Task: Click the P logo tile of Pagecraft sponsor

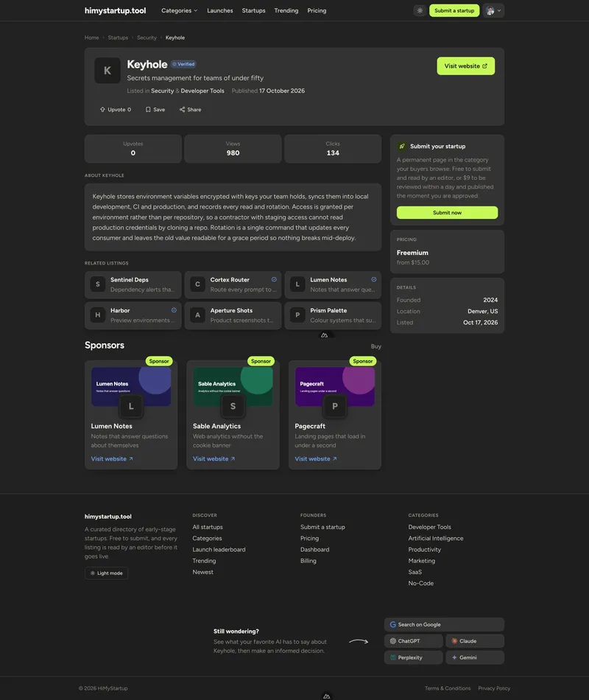Action: [335, 406]
